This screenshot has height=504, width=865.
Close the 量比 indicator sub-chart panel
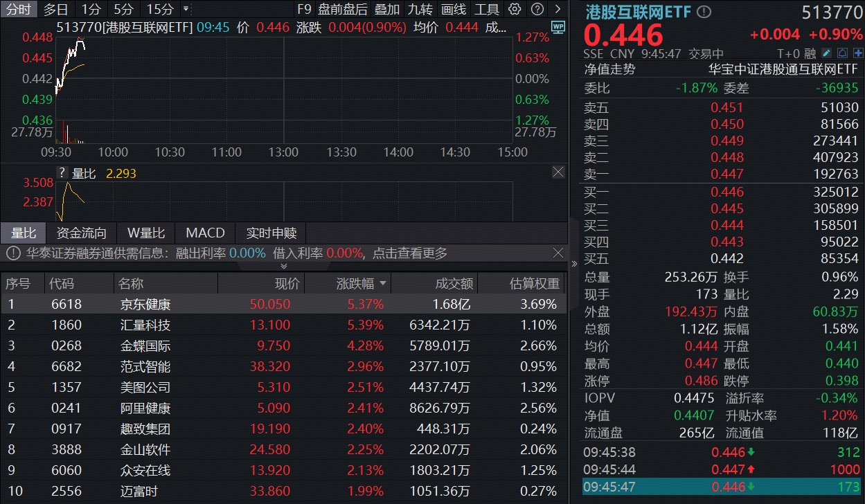point(558,172)
